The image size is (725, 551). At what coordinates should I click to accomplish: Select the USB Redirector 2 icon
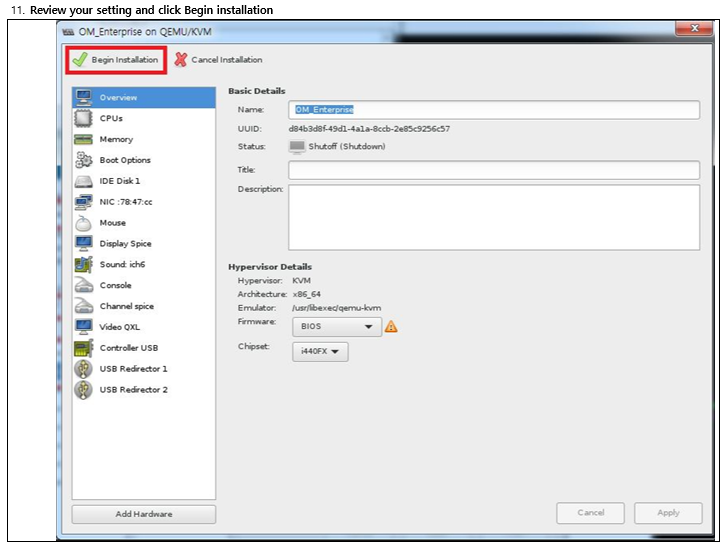(x=84, y=390)
